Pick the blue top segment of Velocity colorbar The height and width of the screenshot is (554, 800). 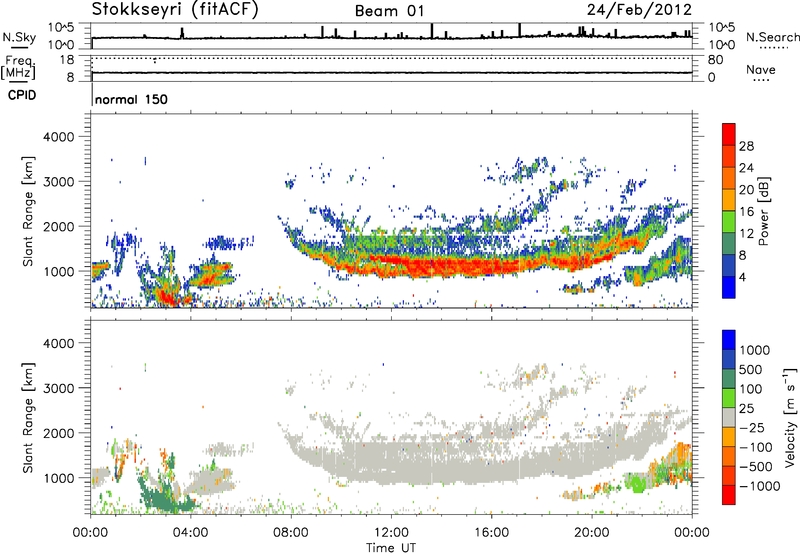[x=729, y=340]
